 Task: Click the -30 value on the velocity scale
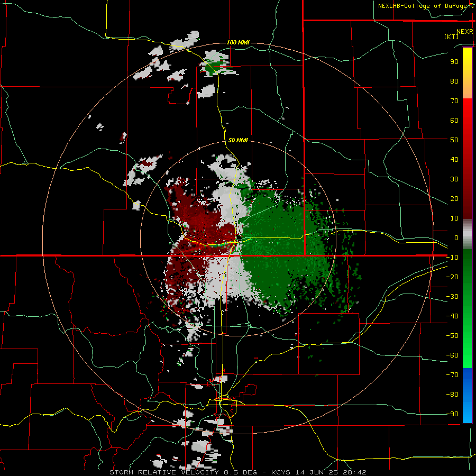452,297
